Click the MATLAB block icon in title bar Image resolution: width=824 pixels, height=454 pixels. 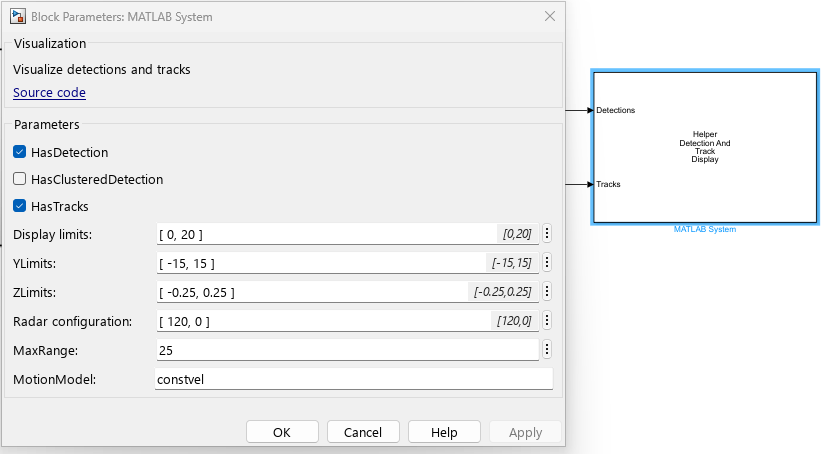pos(18,17)
